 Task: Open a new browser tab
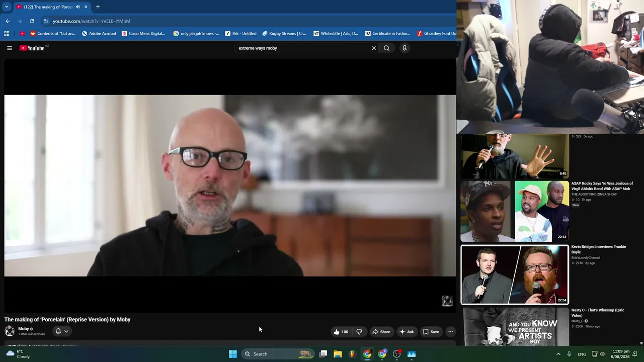click(x=98, y=7)
